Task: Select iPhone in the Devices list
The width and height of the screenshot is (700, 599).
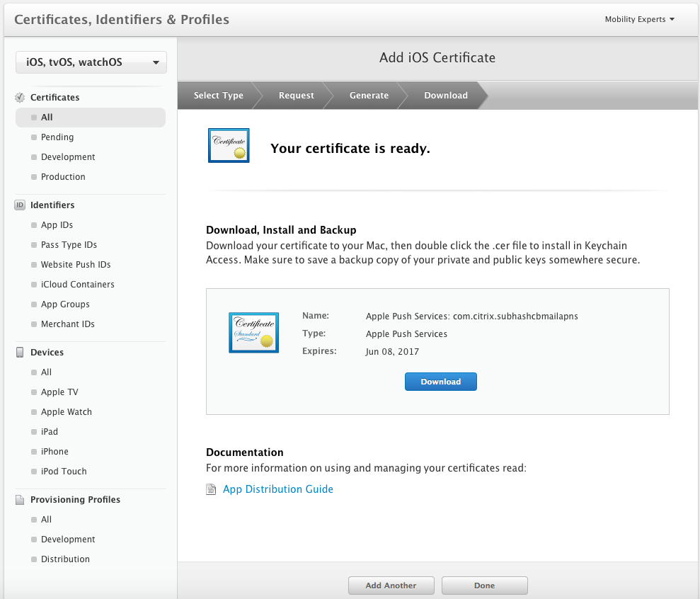Action: (54, 452)
